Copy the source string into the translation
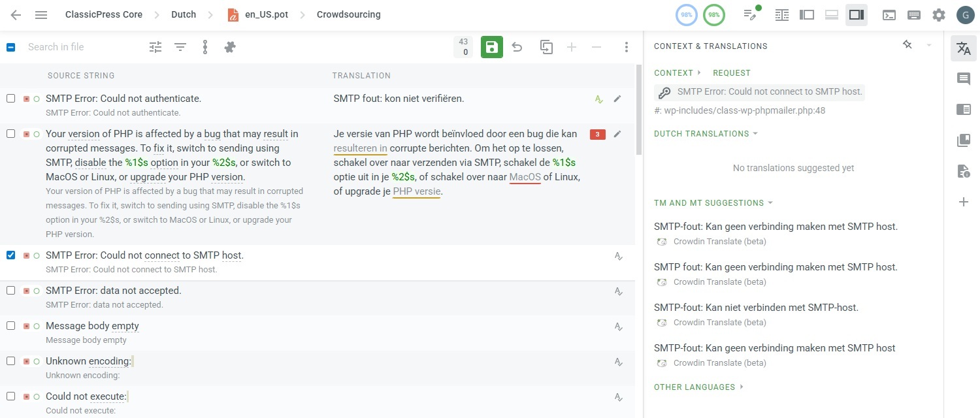 546,46
